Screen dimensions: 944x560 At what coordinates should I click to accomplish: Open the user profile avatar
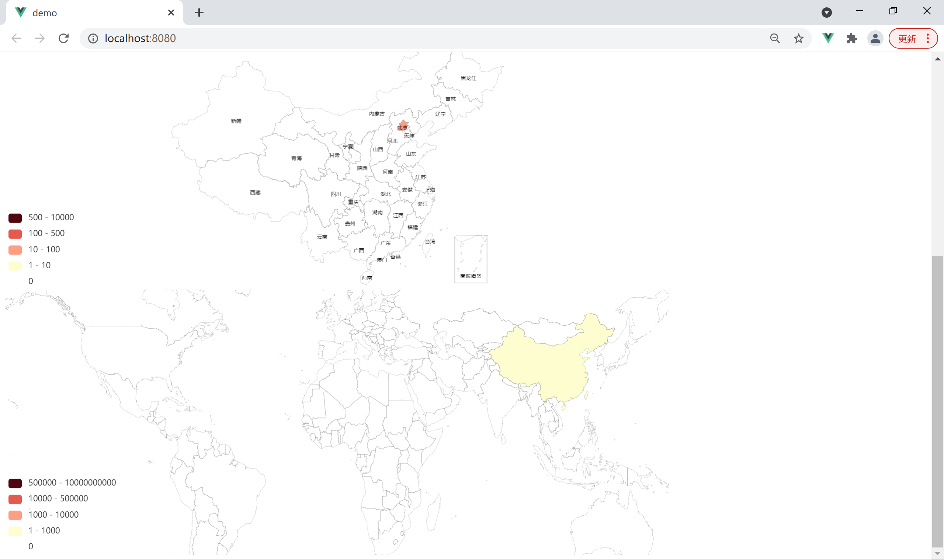[x=875, y=38]
